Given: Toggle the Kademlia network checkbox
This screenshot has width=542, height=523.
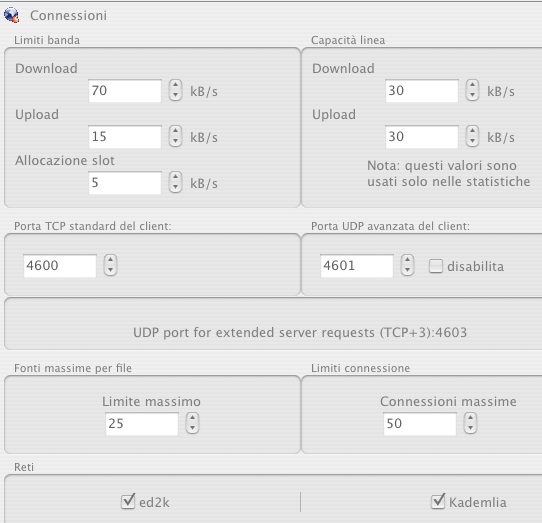Looking at the screenshot, I should (438, 501).
